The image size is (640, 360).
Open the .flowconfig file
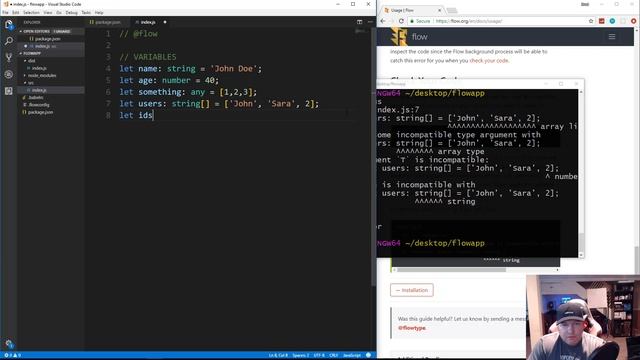point(39,105)
